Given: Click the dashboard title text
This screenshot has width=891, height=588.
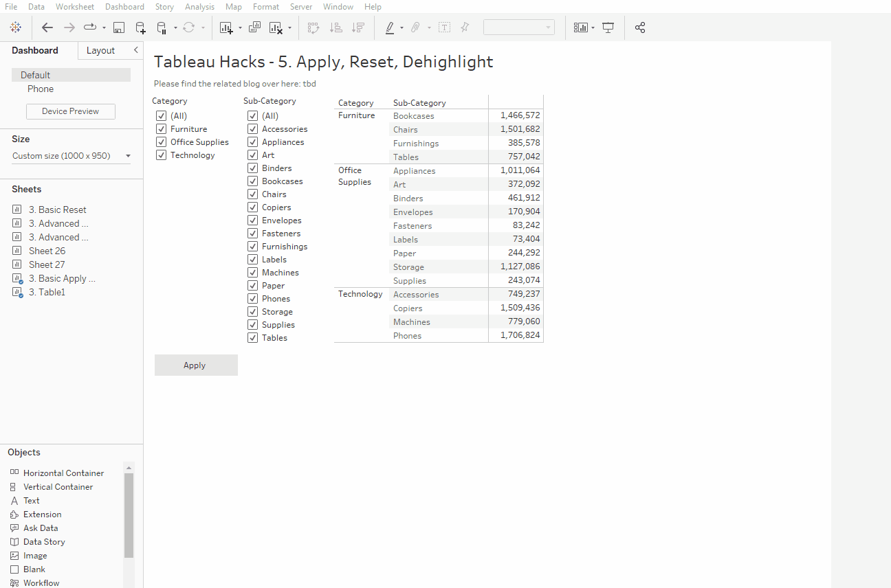Looking at the screenshot, I should pos(324,62).
